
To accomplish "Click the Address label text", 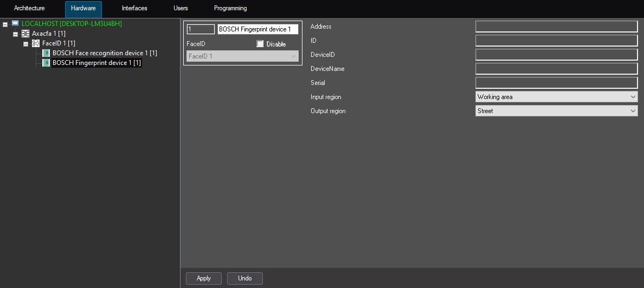I will pyautogui.click(x=321, y=27).
